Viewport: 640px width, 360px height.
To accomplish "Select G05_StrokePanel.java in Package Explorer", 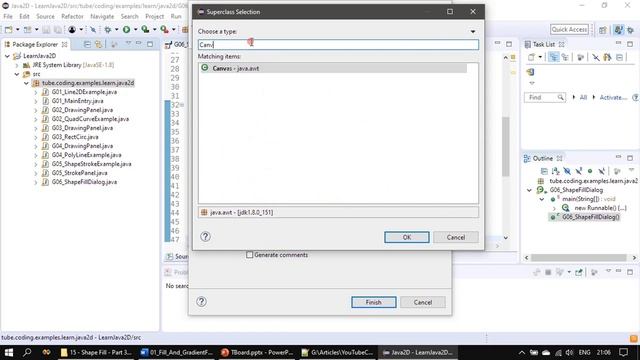I will tap(79, 173).
